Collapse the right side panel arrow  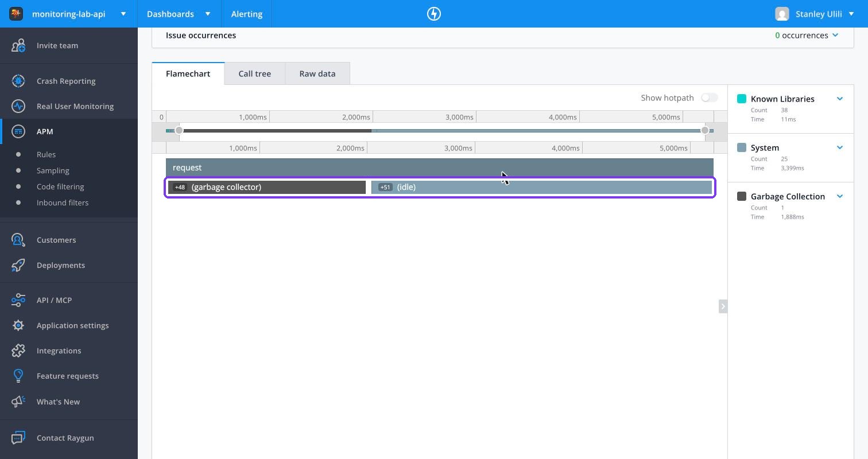point(723,306)
